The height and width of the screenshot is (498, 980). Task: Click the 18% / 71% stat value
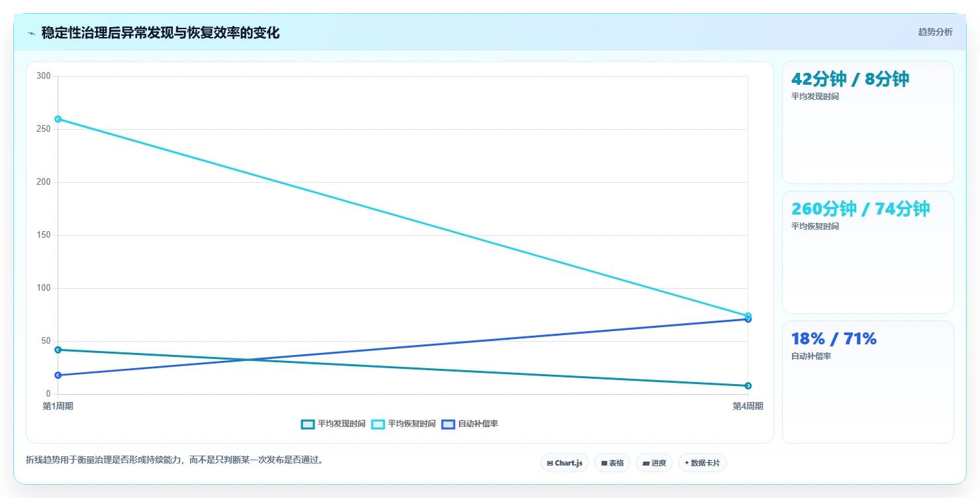pos(834,338)
